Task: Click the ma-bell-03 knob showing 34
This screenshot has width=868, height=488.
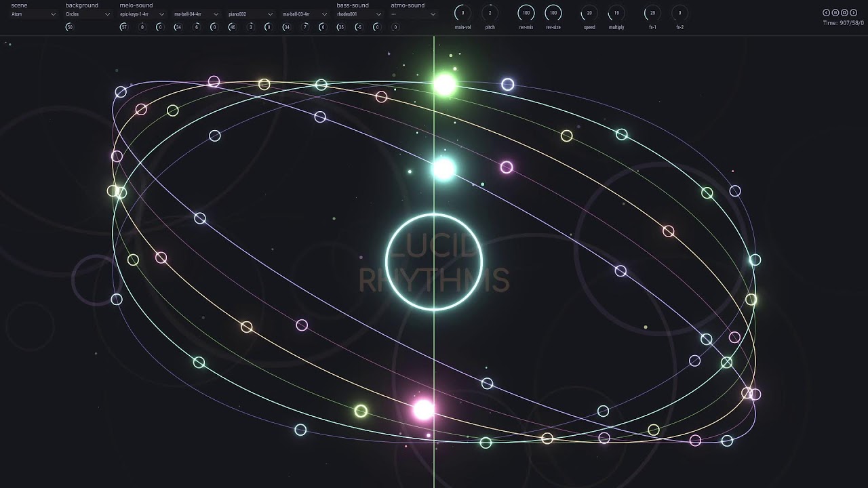Action: [287, 27]
